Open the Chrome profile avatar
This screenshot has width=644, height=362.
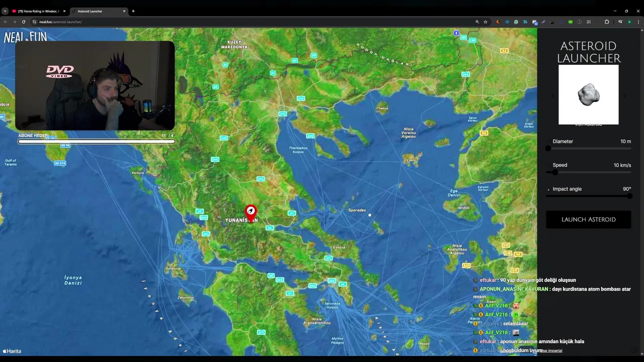click(629, 22)
